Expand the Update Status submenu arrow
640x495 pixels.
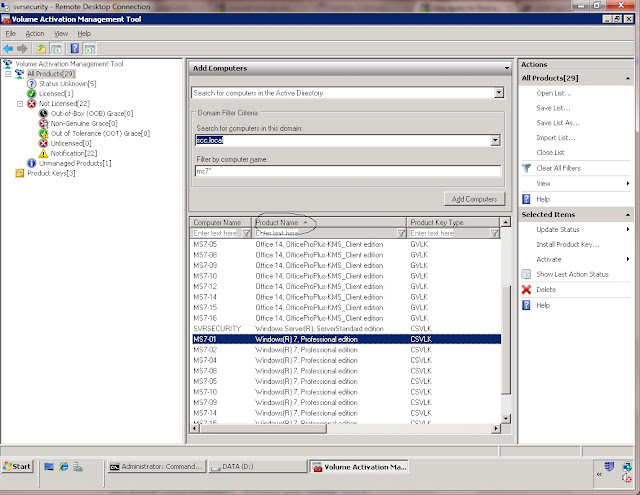[x=628, y=229]
